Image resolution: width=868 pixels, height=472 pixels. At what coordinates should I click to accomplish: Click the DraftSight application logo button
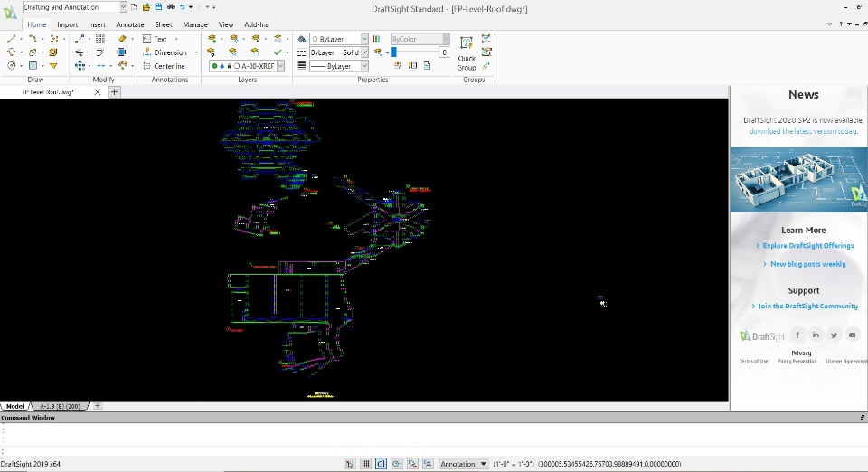click(10, 12)
